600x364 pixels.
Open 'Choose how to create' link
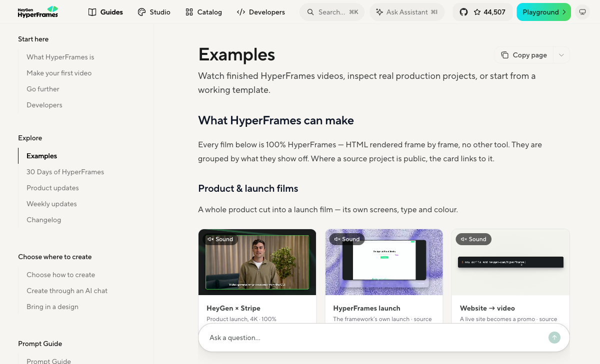(60, 275)
